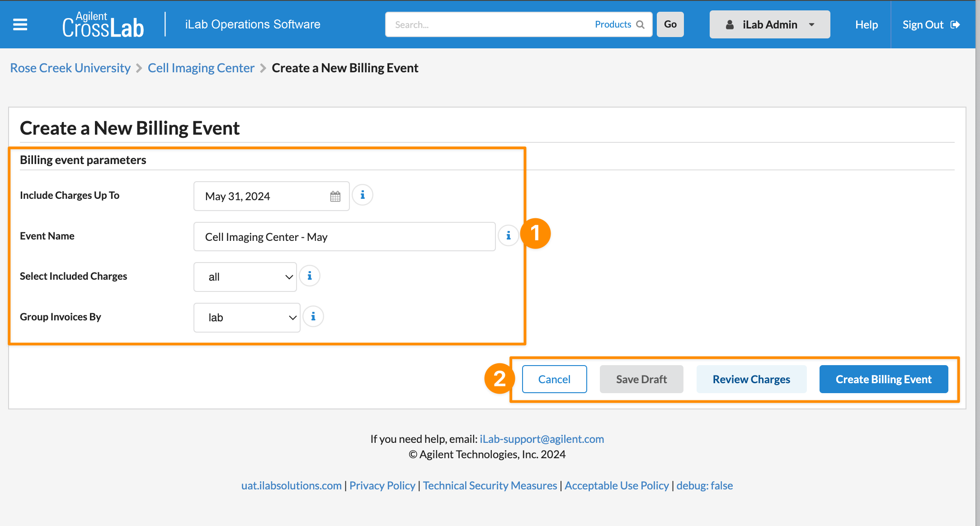The width and height of the screenshot is (980, 526).
Task: Open the hamburger navigation menu
Action: click(20, 24)
